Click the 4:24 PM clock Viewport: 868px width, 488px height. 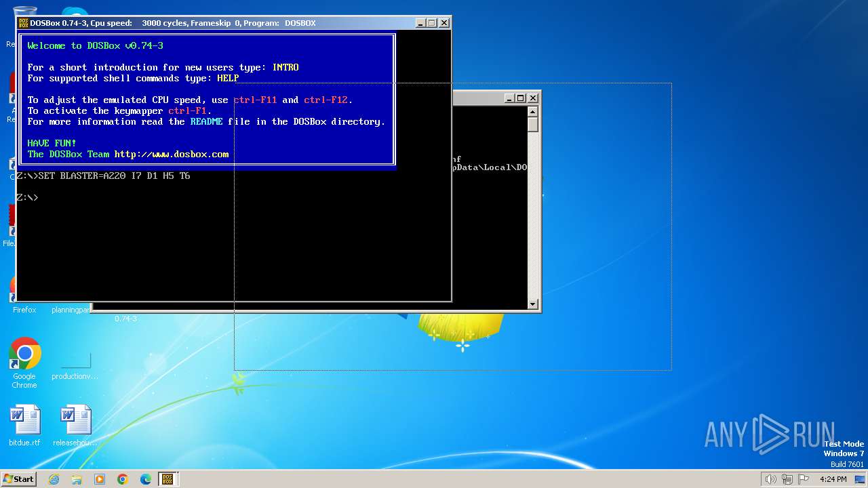point(833,479)
